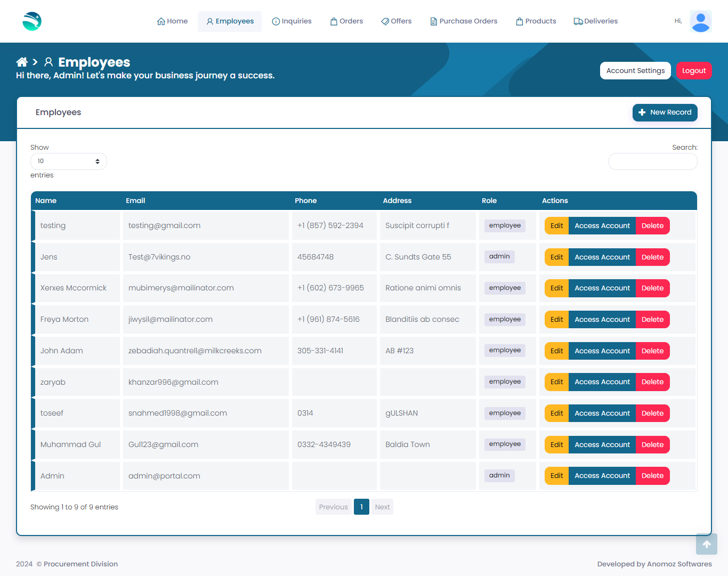Open Purchase Orders in the navigation
The height and width of the screenshot is (576, 728).
point(463,21)
